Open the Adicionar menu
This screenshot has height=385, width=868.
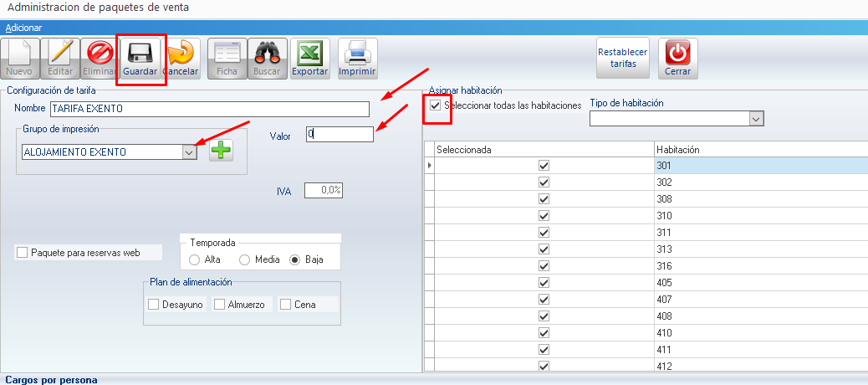tap(23, 28)
